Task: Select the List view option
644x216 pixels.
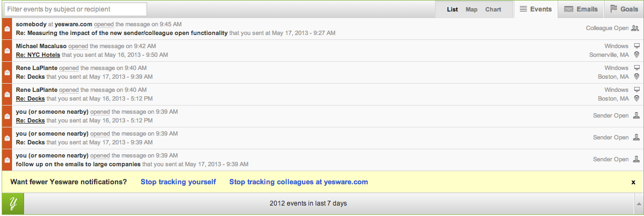Action: point(452,9)
